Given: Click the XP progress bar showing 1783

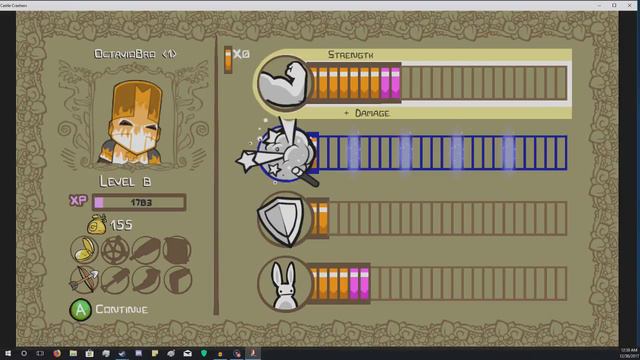Looking at the screenshot, I should (x=139, y=202).
